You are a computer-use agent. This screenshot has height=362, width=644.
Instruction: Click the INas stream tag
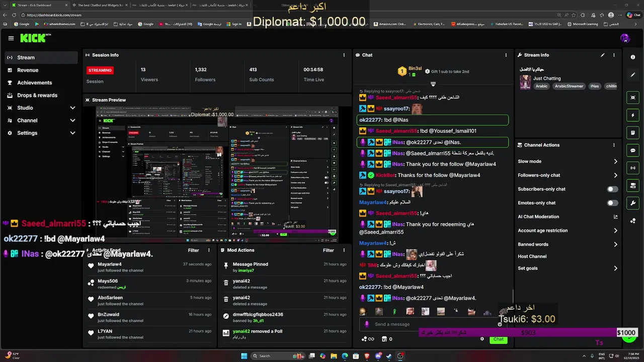(595, 86)
